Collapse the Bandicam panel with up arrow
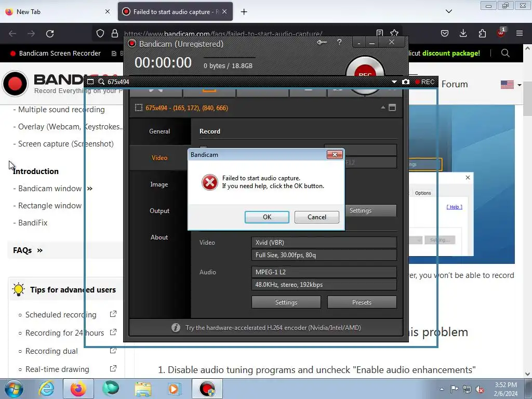532x399 pixels. tap(383, 108)
